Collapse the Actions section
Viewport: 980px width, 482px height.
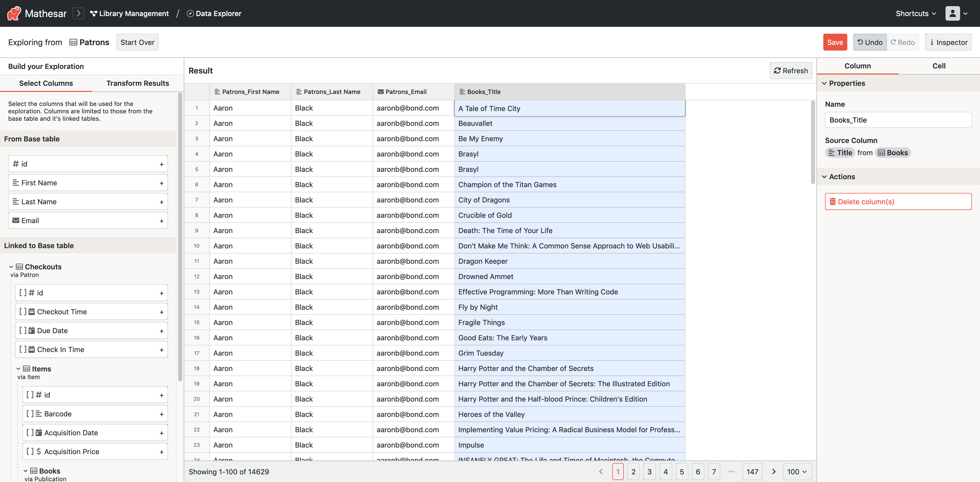click(824, 177)
